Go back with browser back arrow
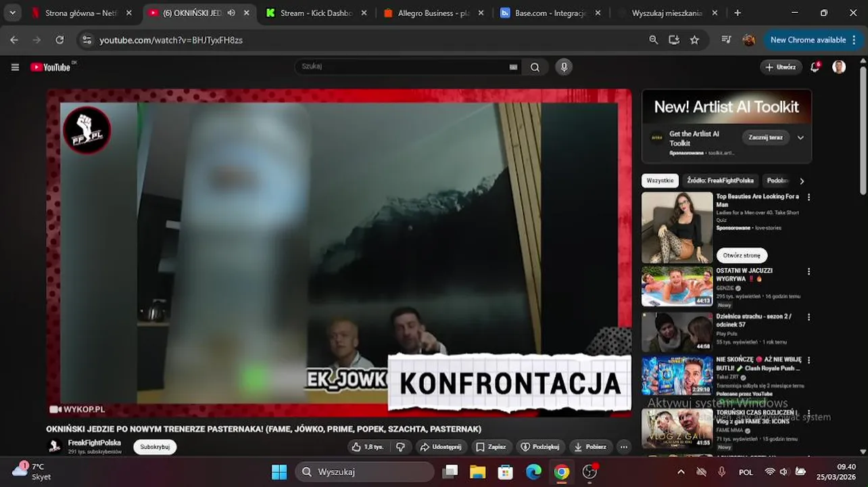Screen dimensions: 868x487 click(14, 40)
